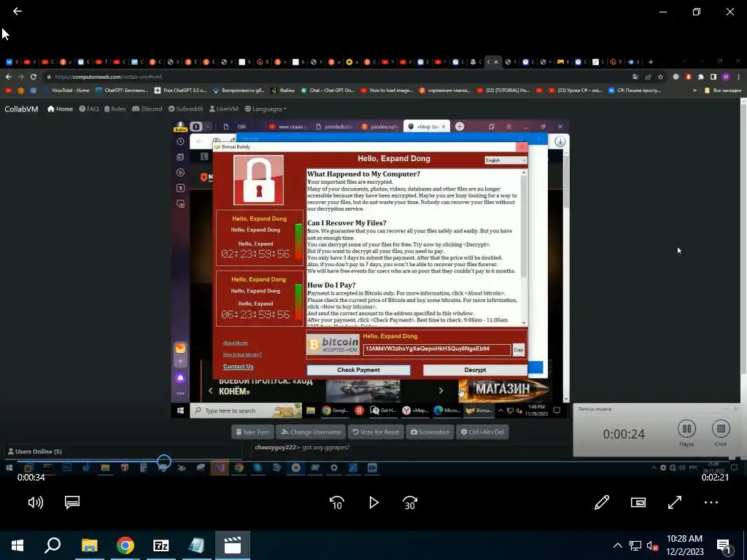Switch the player to mini view

pyautogui.click(x=638, y=502)
